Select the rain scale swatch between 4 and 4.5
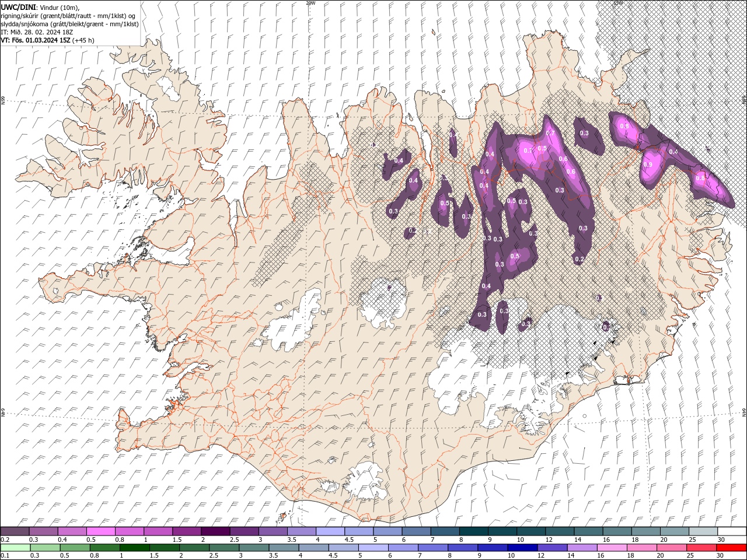 [313, 548]
